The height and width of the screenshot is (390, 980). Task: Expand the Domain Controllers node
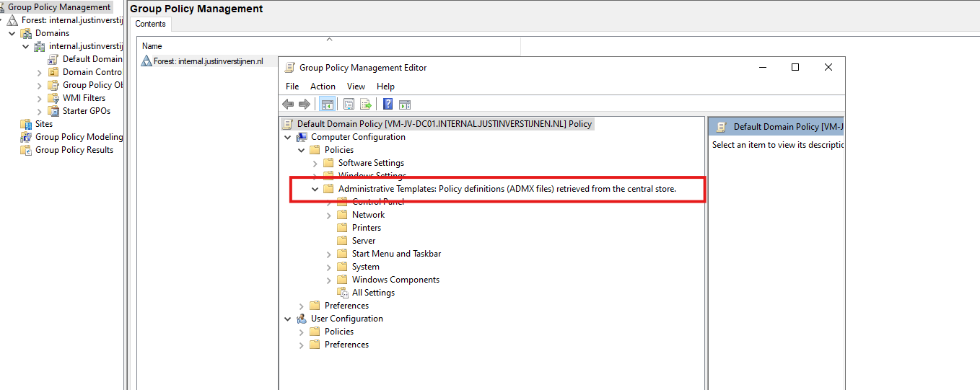pos(40,72)
